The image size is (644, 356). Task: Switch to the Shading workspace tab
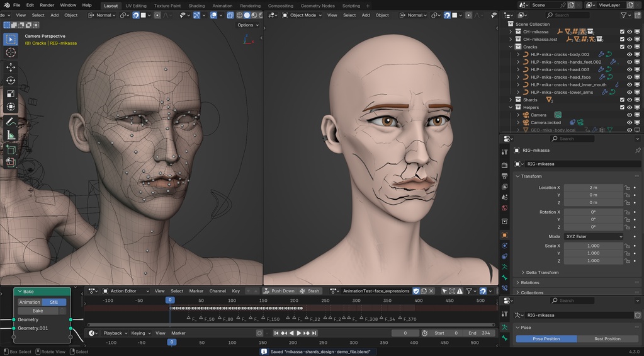(x=196, y=6)
